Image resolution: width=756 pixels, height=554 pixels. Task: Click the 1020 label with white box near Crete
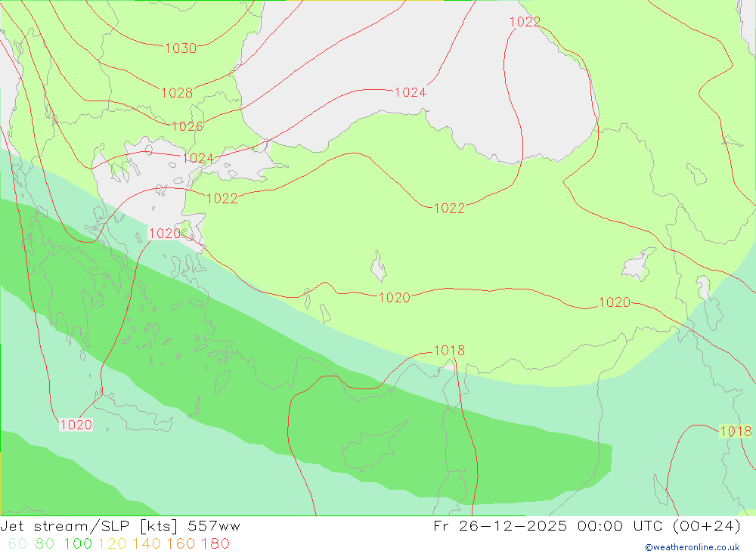click(76, 425)
